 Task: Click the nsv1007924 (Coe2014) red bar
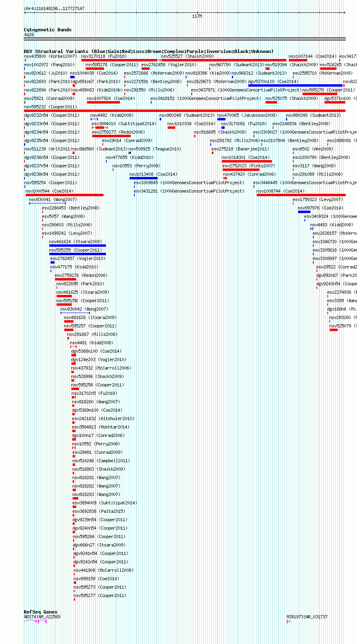tap(103, 102)
